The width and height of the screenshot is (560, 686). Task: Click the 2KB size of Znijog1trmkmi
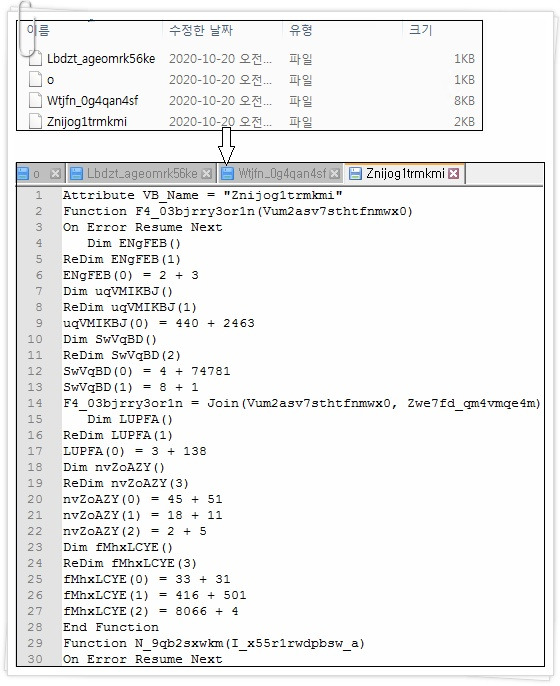pos(464,121)
